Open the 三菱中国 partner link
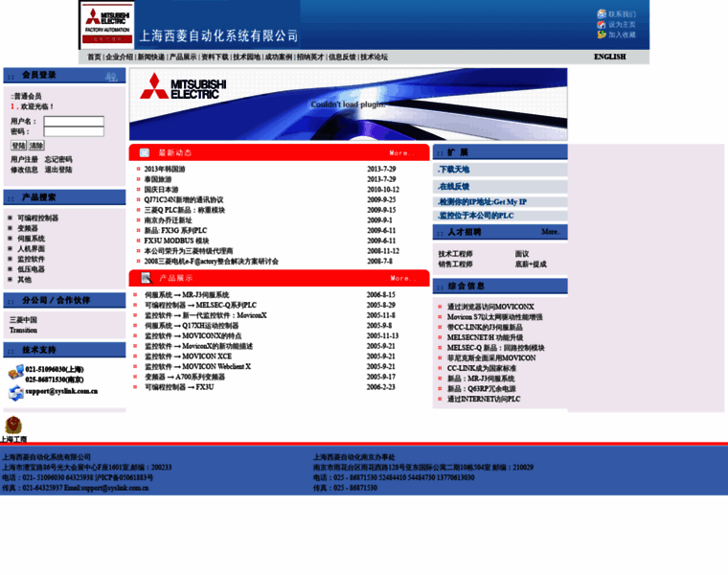 (23, 319)
